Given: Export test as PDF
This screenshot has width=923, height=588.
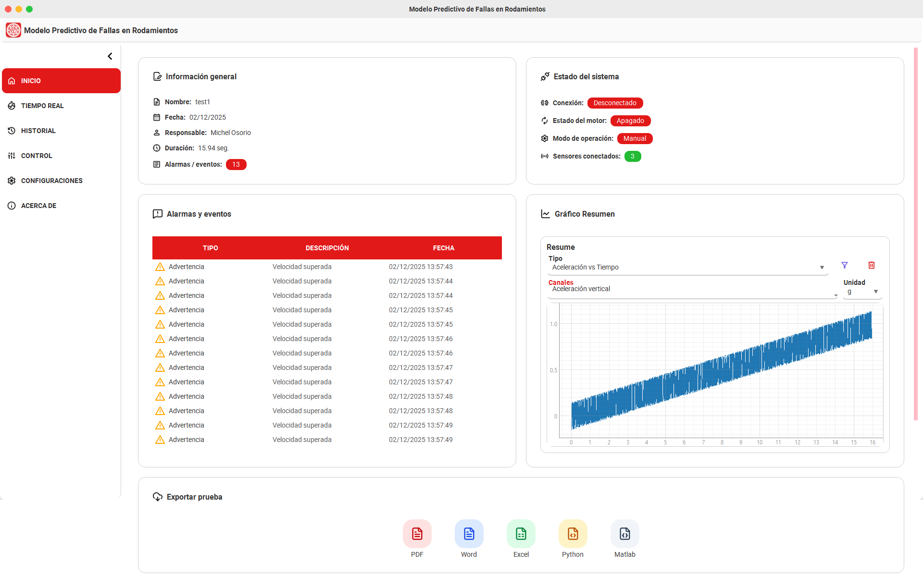Looking at the screenshot, I should pos(417,534).
